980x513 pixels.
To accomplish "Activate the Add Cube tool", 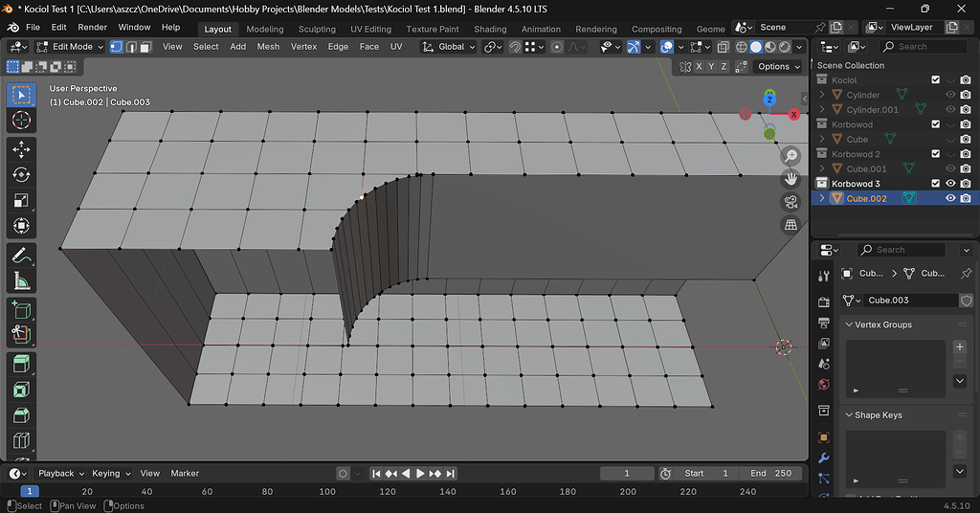I will click(21, 310).
